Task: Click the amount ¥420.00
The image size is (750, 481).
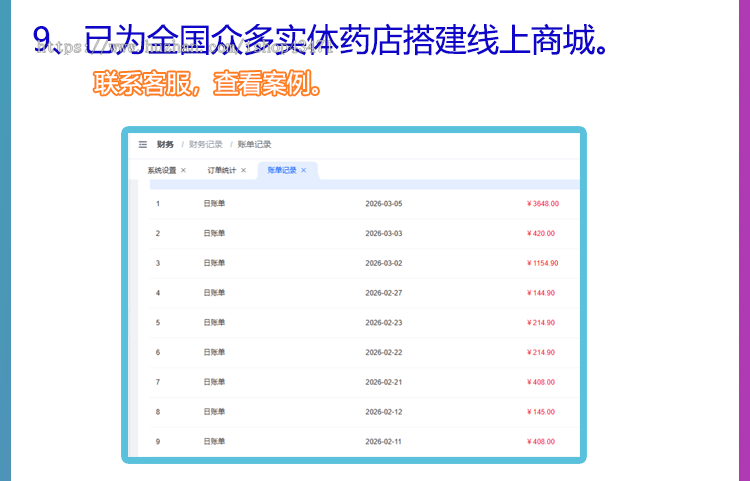Action: 540,233
